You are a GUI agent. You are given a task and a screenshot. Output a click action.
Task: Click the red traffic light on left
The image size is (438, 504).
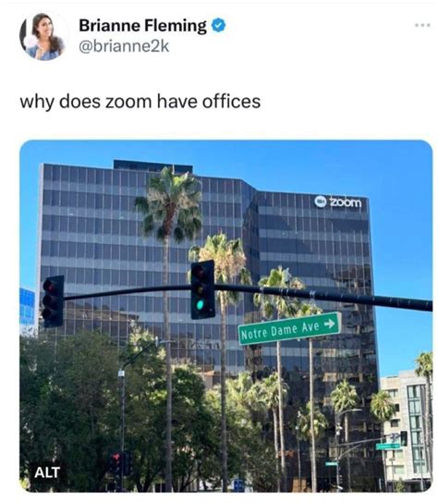point(48,286)
